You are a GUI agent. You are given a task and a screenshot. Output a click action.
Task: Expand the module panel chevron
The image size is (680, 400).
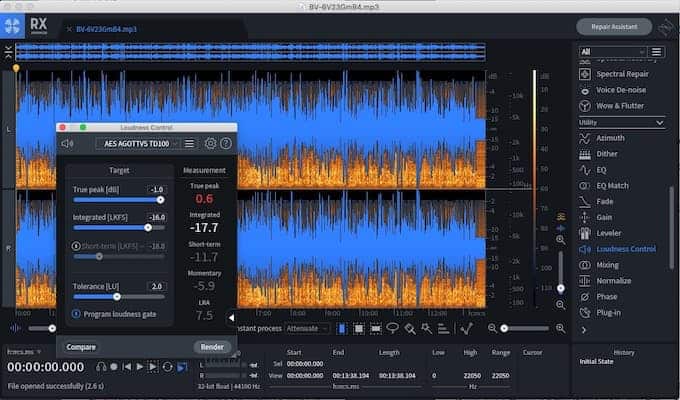(x=584, y=330)
